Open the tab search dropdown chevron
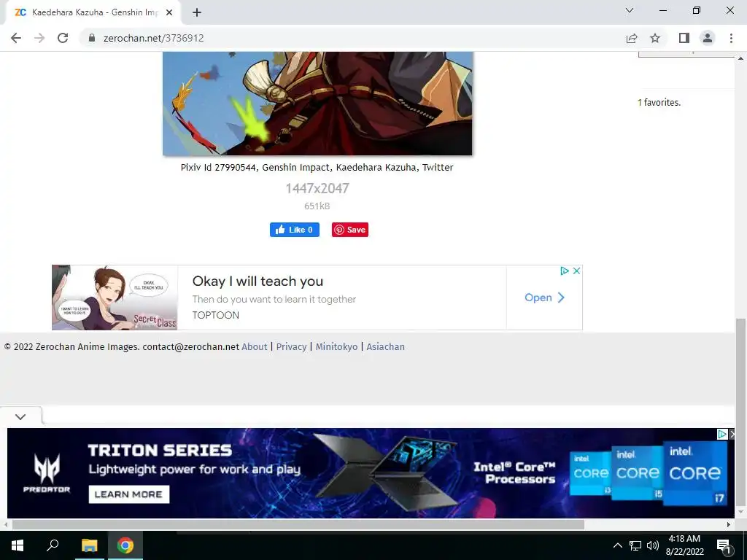Image resolution: width=747 pixels, height=560 pixels. [630, 10]
